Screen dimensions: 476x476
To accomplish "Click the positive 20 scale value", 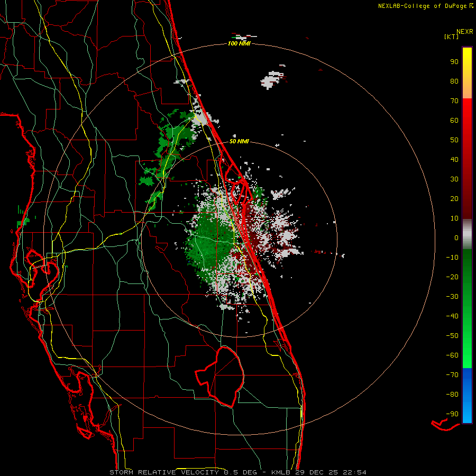I will pos(454,198).
